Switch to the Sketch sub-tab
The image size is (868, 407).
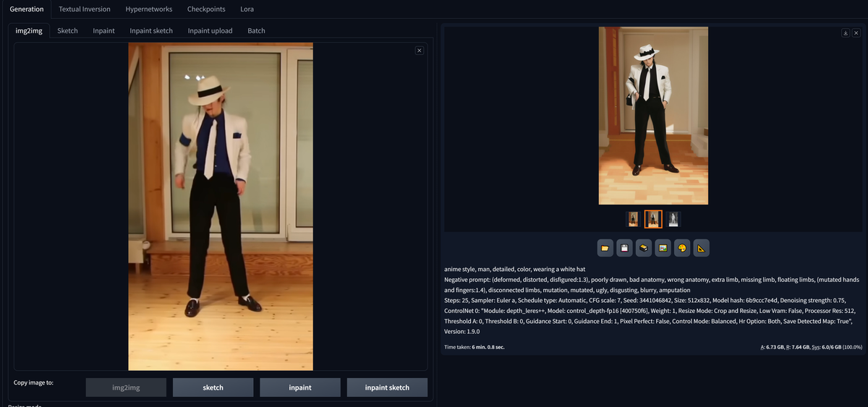pos(67,30)
